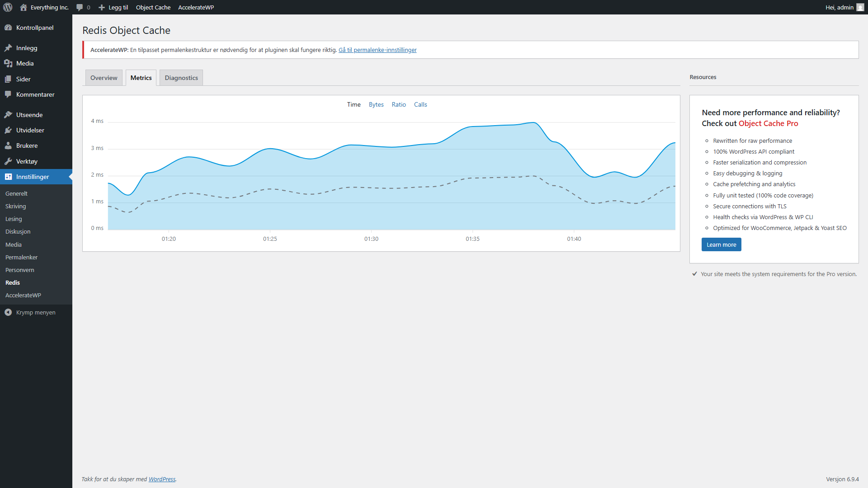
Task: Open the Hei, admin account menu
Action: [x=844, y=7]
